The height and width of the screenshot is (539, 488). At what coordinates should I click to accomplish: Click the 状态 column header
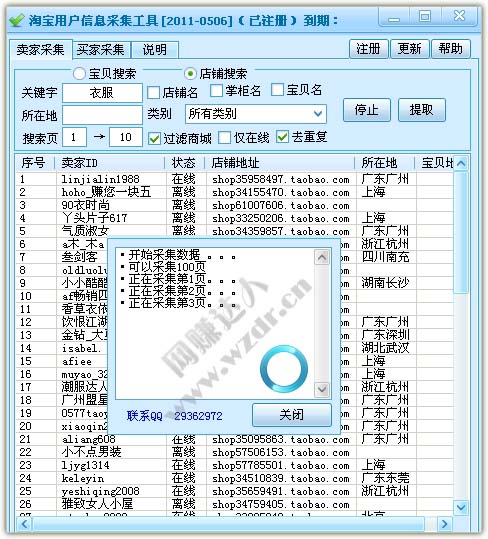tap(185, 163)
